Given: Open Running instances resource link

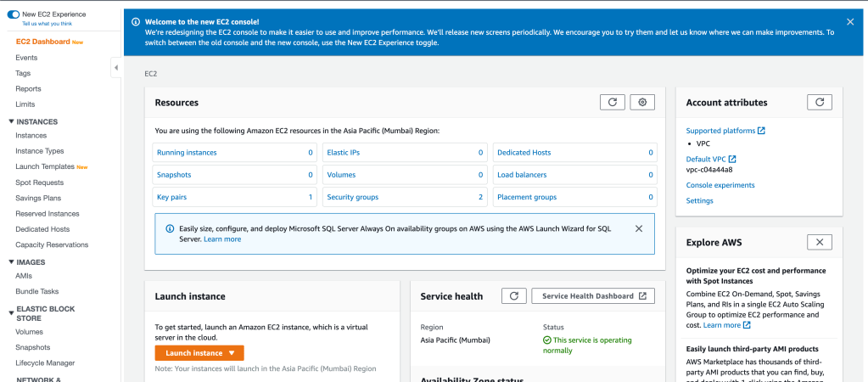Looking at the screenshot, I should point(188,152).
